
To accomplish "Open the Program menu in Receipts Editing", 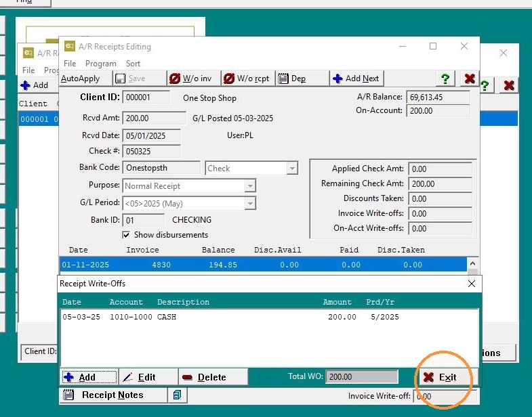I will point(101,64).
